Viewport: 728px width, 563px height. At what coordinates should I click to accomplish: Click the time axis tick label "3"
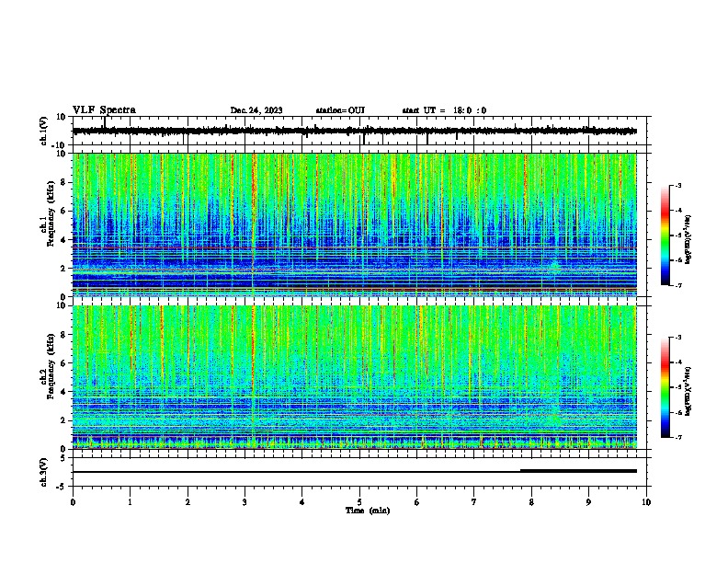245,502
